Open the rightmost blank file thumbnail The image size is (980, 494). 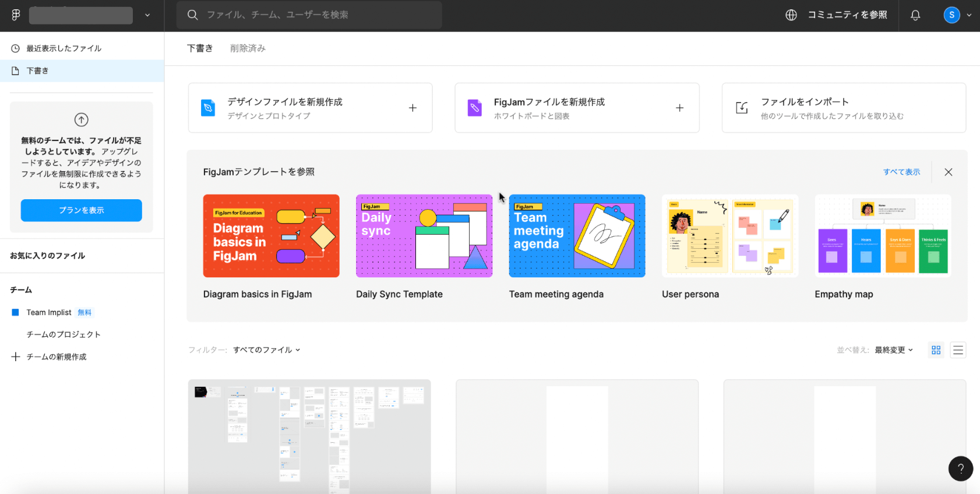click(845, 437)
